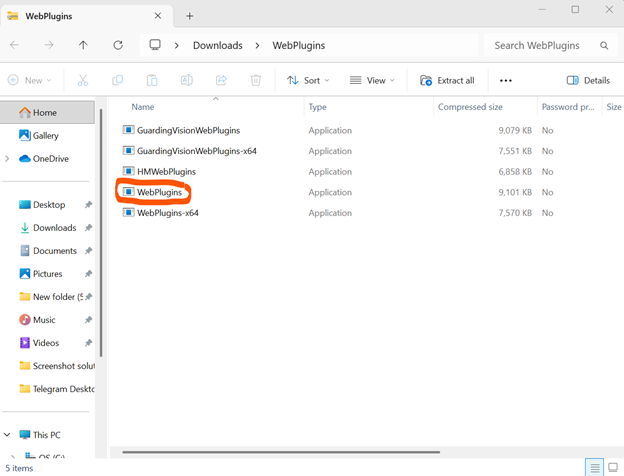Sort by Password protected column header

568,107
